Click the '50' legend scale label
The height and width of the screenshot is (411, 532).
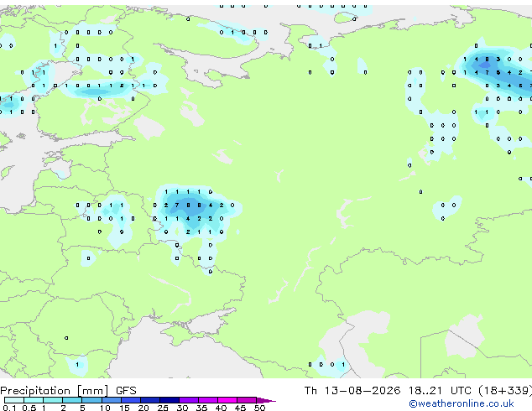click(x=260, y=408)
